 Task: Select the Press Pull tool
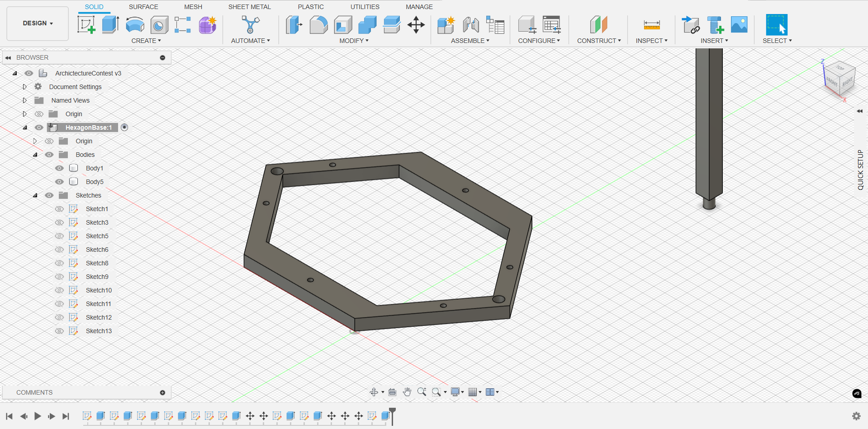294,25
